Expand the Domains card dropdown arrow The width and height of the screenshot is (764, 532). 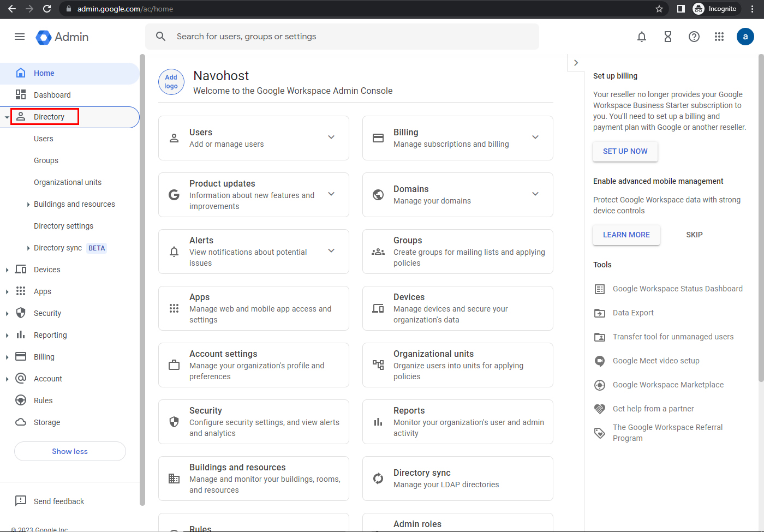click(535, 194)
